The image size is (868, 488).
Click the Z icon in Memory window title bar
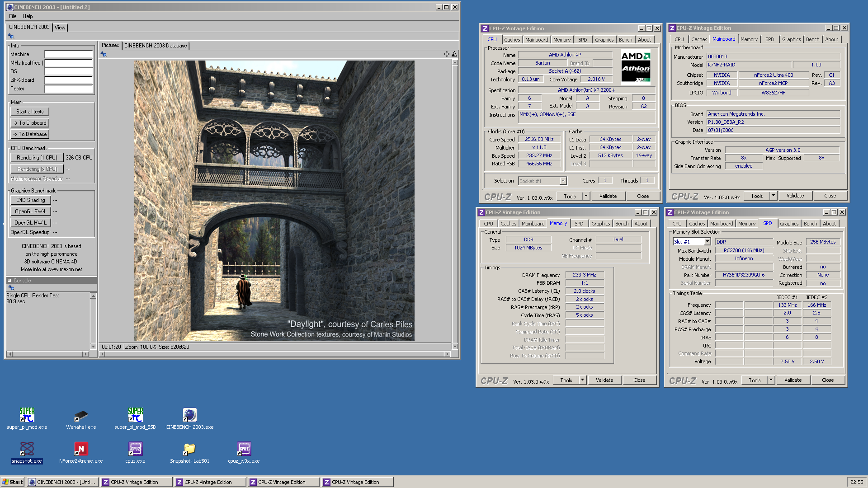coord(481,212)
